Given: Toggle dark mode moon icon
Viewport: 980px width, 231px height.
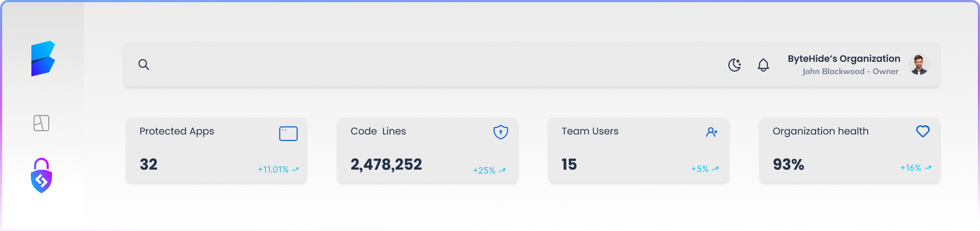Looking at the screenshot, I should pos(734,65).
